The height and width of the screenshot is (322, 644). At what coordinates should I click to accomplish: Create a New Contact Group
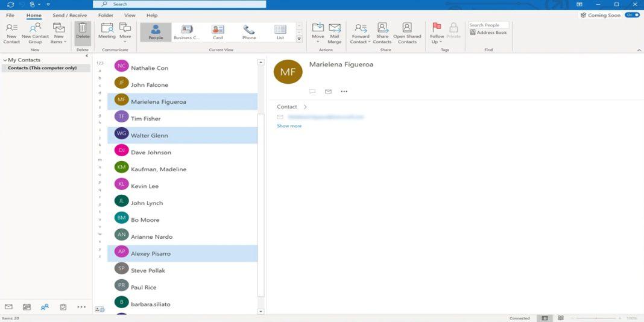35,33
